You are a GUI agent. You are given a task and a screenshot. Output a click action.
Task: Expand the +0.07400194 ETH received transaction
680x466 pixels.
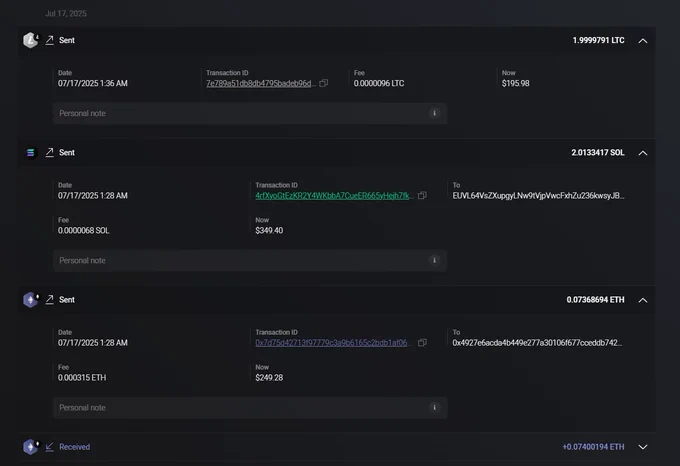coord(643,447)
